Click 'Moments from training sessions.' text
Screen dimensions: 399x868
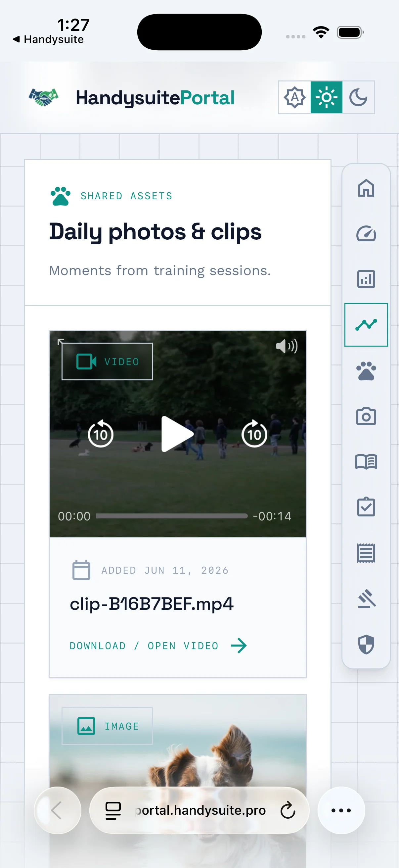[160, 270]
